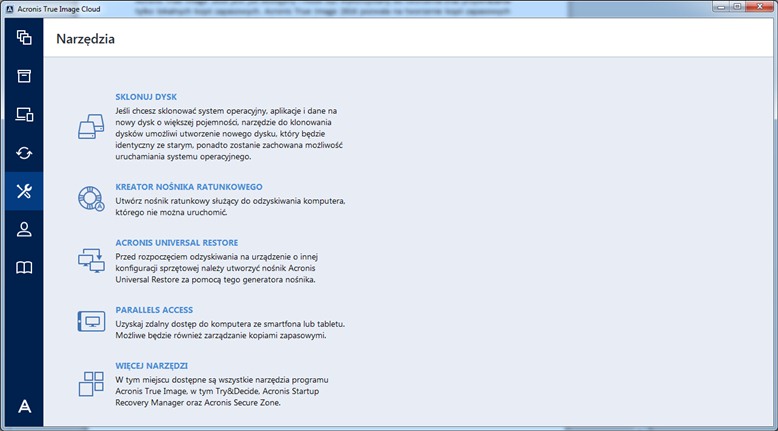Open the PARALLELS ACCESS link

(x=154, y=310)
